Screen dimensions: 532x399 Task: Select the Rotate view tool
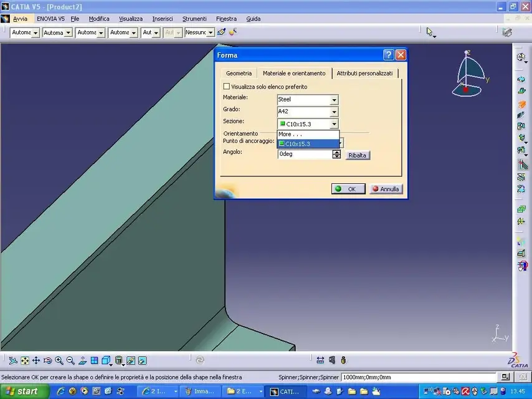click(x=47, y=360)
